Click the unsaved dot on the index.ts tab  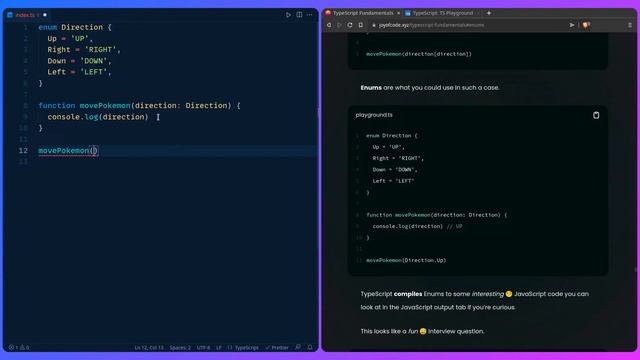45,15
